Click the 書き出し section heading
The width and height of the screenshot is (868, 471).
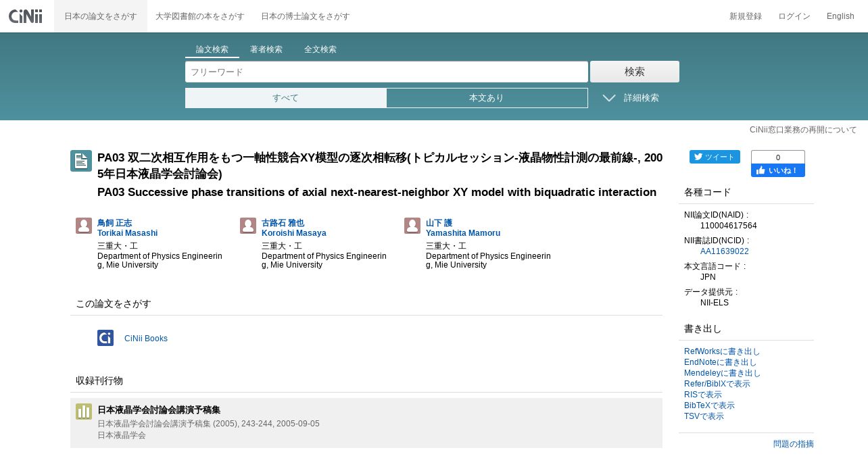(703, 328)
